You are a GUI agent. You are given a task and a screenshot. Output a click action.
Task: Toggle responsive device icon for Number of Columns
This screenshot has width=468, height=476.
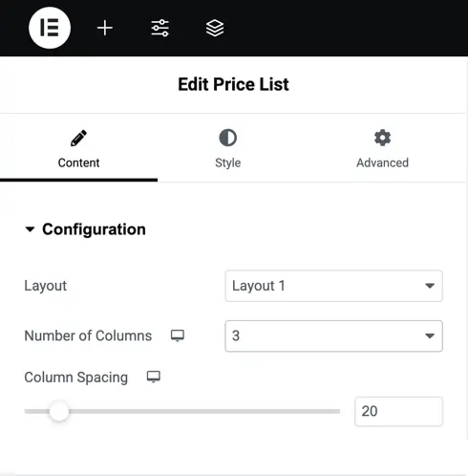tap(178, 335)
